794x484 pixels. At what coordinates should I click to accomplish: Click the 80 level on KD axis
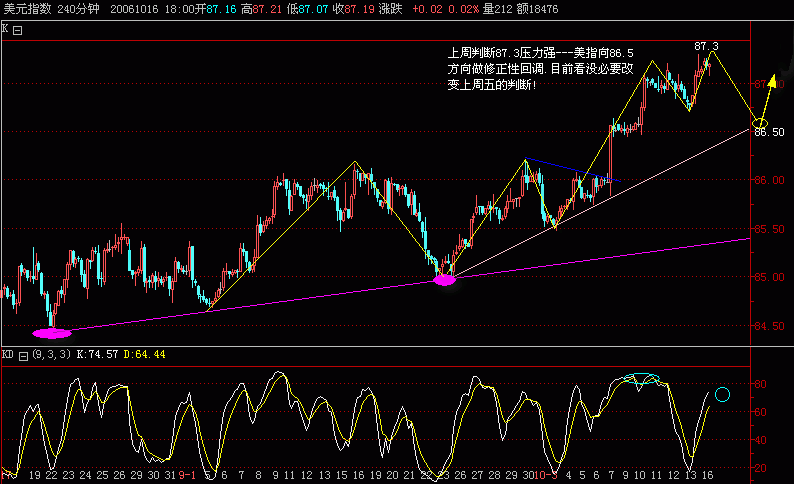[x=761, y=384]
